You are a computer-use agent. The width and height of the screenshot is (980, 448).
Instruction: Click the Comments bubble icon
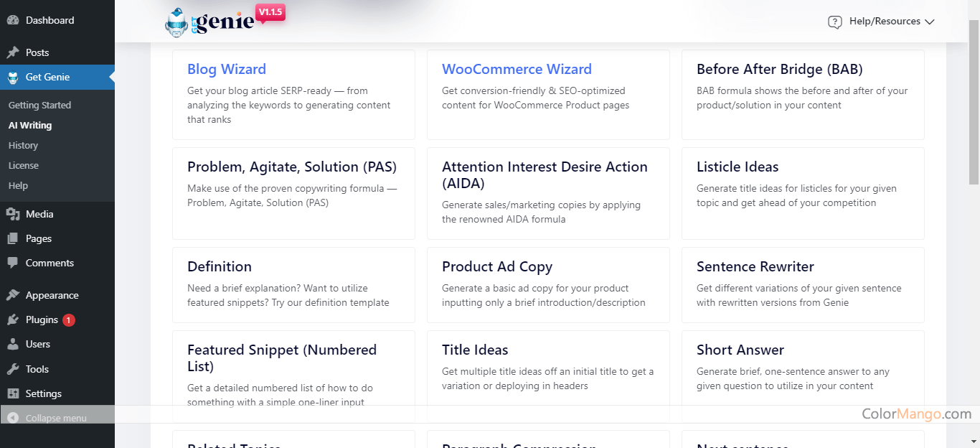pyautogui.click(x=13, y=263)
